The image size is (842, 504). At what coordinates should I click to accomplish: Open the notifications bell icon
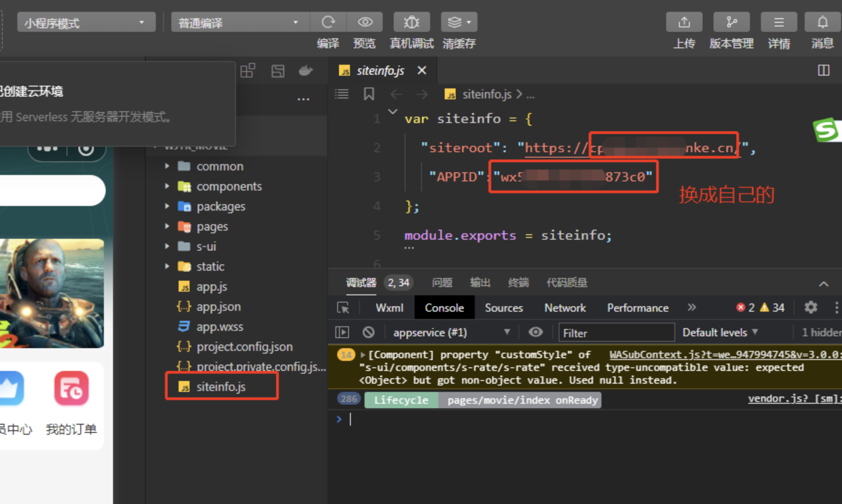[x=822, y=22]
